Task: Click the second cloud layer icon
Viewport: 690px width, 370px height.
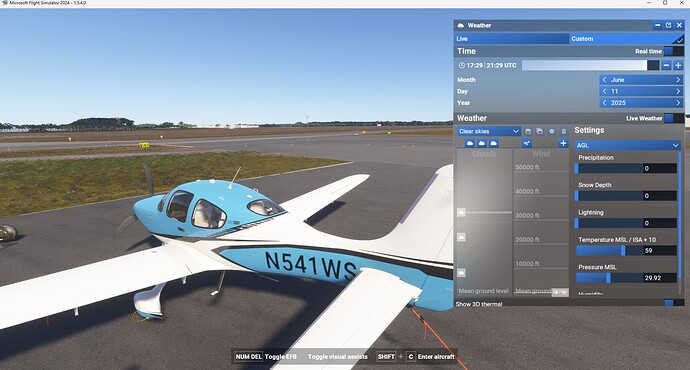Action: click(x=482, y=143)
